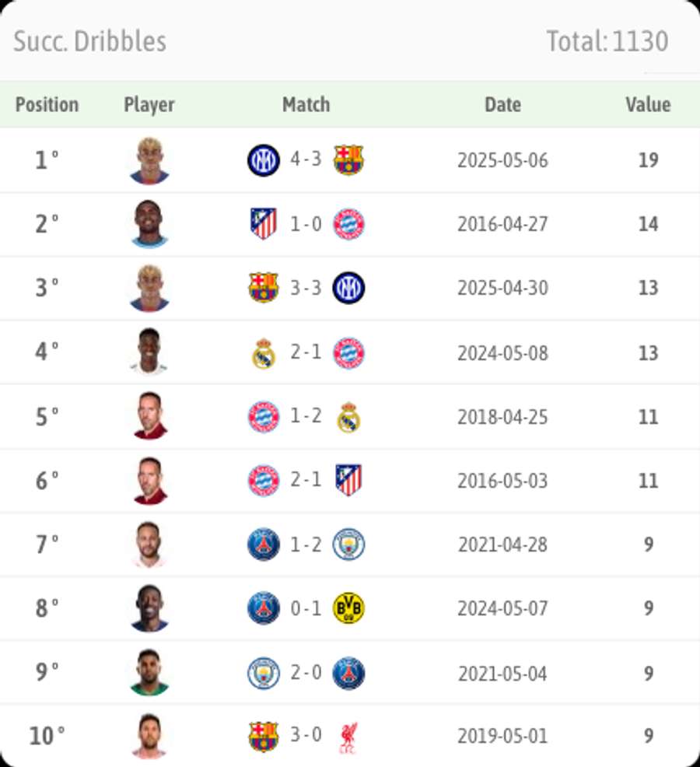
Task: Click the Vinícius player photo in row 4
Action: tap(149, 352)
